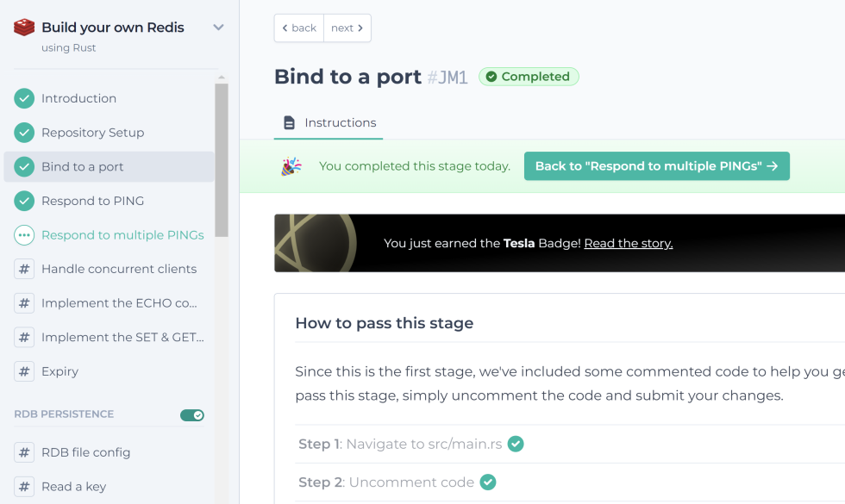The image size is (845, 504).
Task: Click the Introduction completed checkmark icon
Action: click(24, 98)
